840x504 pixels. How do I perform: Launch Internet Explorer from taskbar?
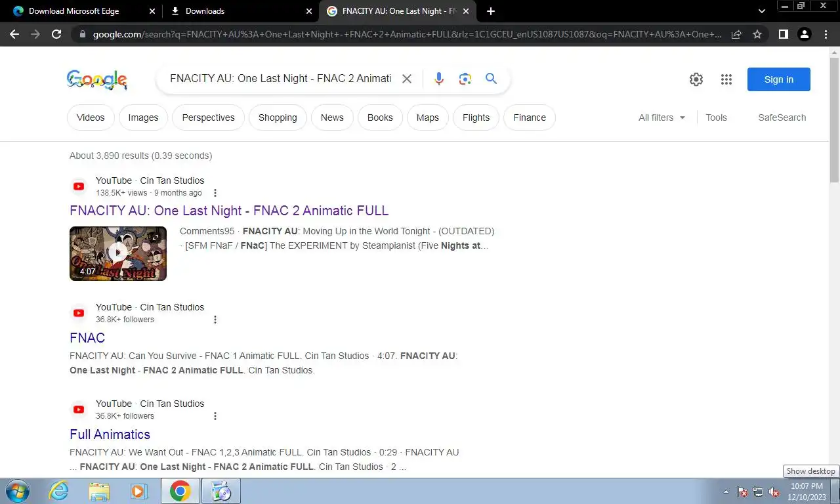click(x=59, y=491)
